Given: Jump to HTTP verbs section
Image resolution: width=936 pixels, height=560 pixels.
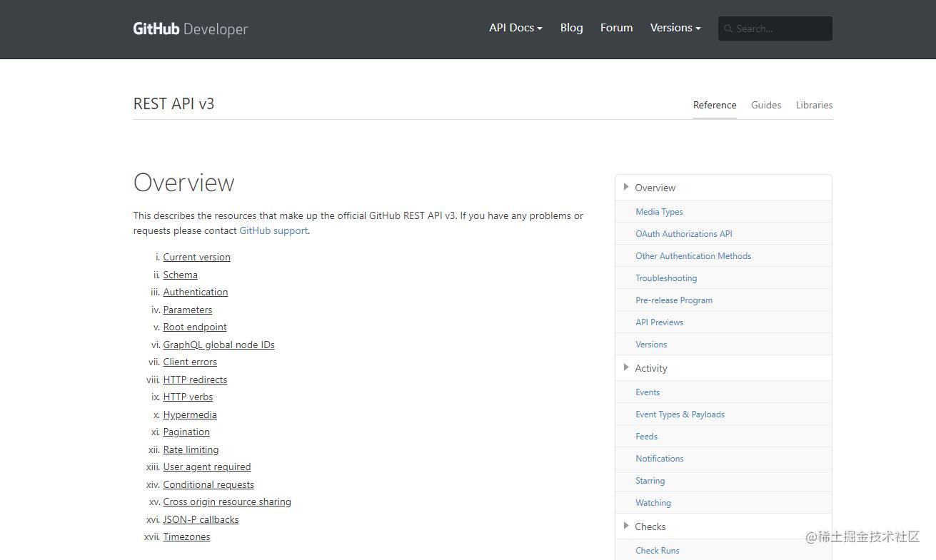Looking at the screenshot, I should tap(188, 397).
